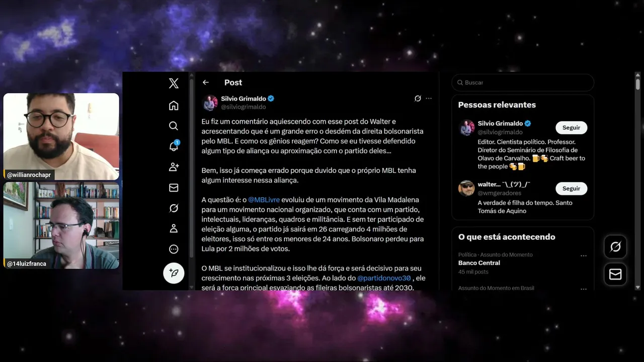Follow the @MBLivre mention link
The image size is (644, 362).
[264, 200]
